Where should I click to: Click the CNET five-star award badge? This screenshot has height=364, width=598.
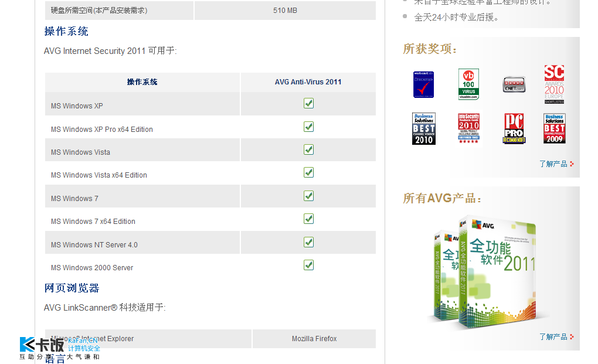514,84
